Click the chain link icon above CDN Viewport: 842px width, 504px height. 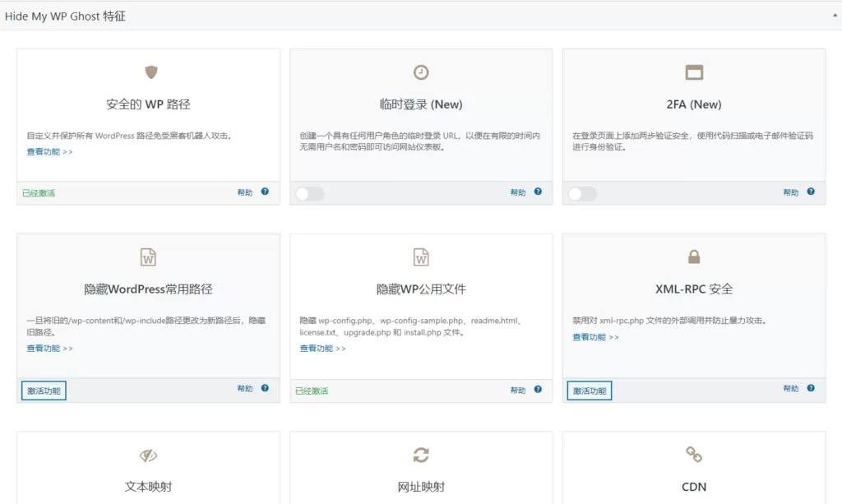[x=693, y=455]
